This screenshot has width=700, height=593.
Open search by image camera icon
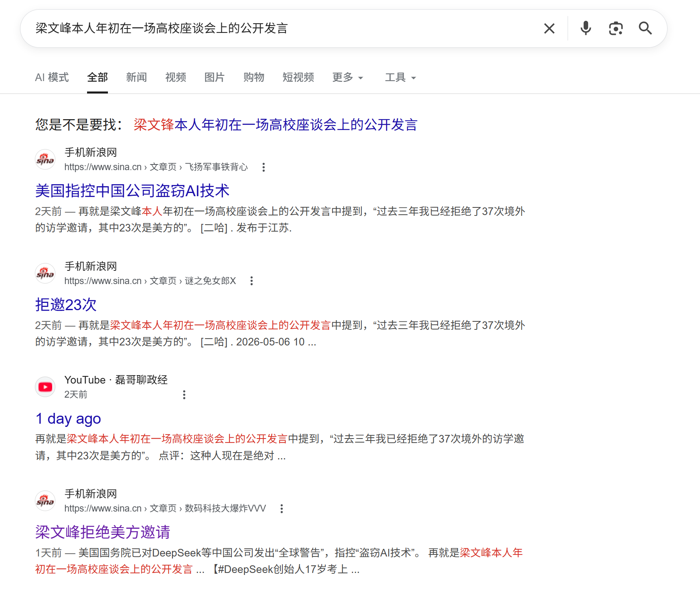tap(615, 28)
